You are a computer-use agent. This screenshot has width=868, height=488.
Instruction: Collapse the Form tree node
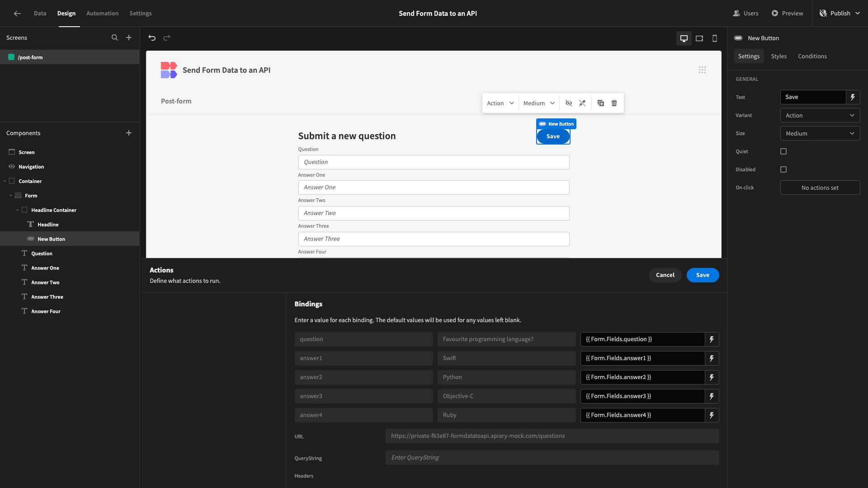pyautogui.click(x=11, y=196)
